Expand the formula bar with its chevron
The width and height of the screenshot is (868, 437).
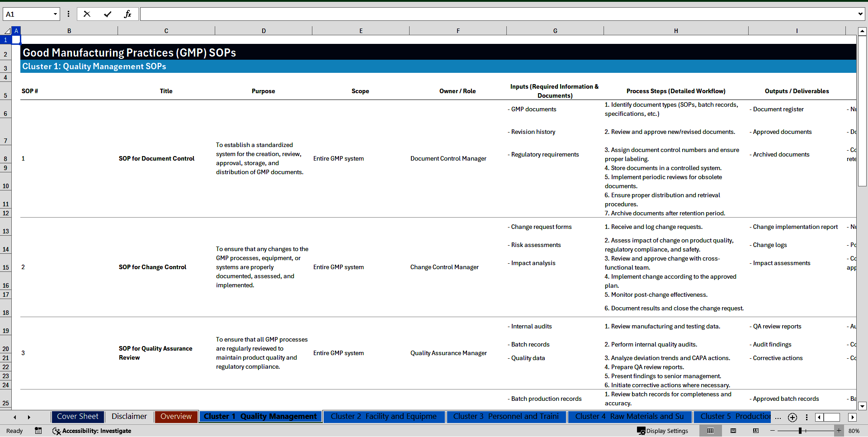861,14
